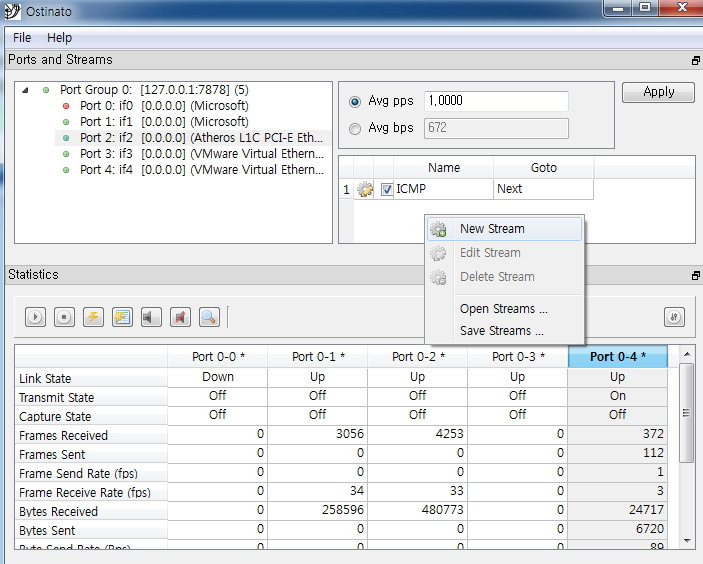The image size is (703, 564).
Task: Select Port 1: if1 Microsoft
Action: pos(164,122)
